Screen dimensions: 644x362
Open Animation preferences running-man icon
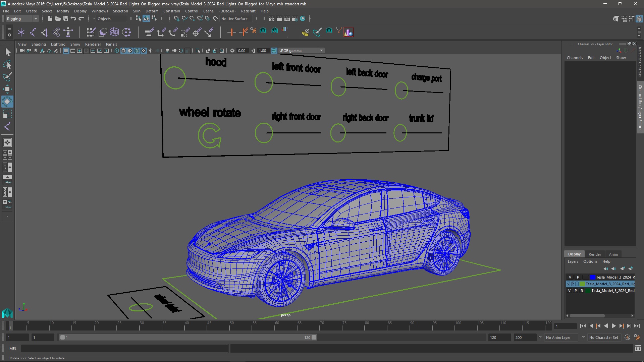(x=637, y=338)
